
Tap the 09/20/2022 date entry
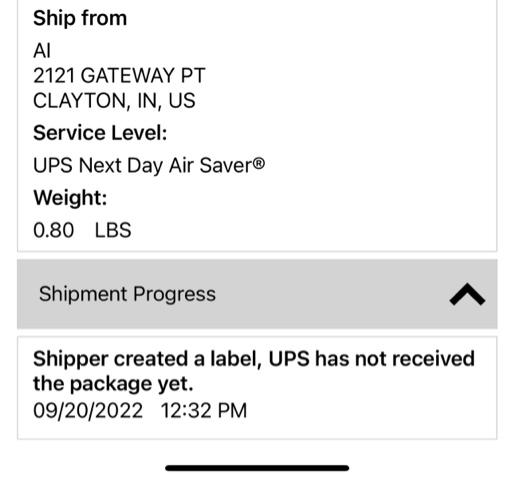88,410
